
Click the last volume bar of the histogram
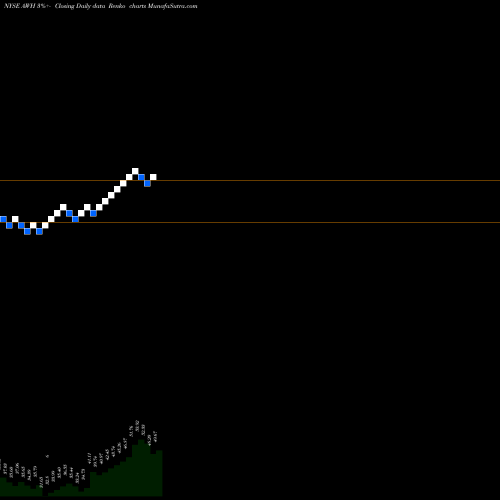(x=159, y=473)
